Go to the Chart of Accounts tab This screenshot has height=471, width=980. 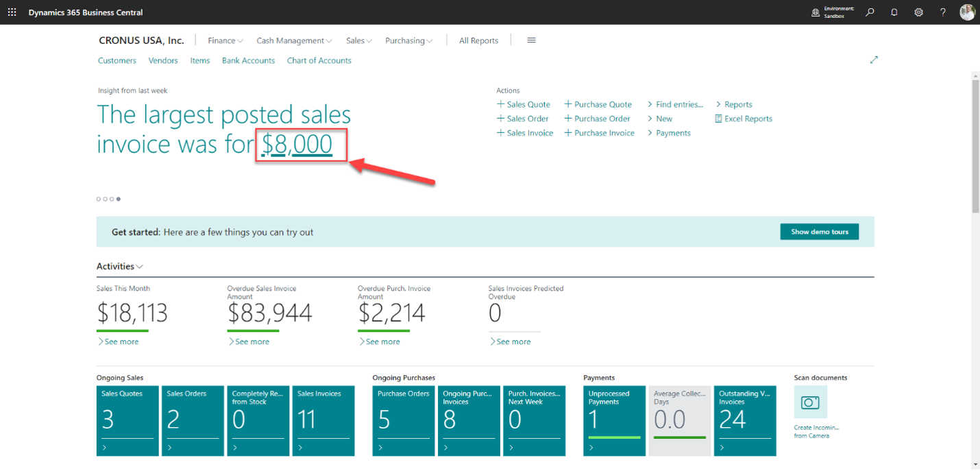click(319, 60)
